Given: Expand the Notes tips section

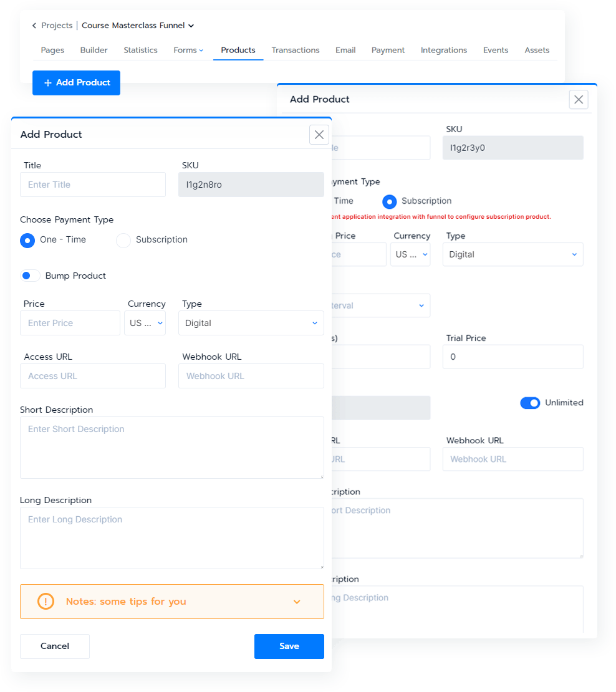Looking at the screenshot, I should click(x=297, y=602).
